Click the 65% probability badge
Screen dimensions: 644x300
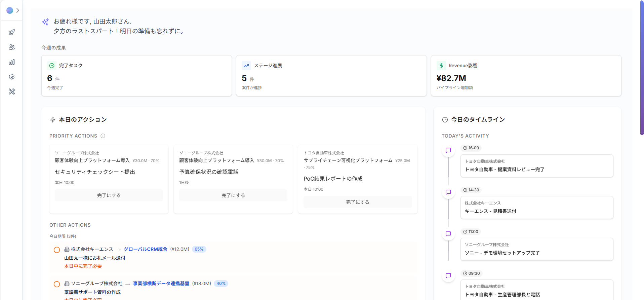pyautogui.click(x=199, y=249)
